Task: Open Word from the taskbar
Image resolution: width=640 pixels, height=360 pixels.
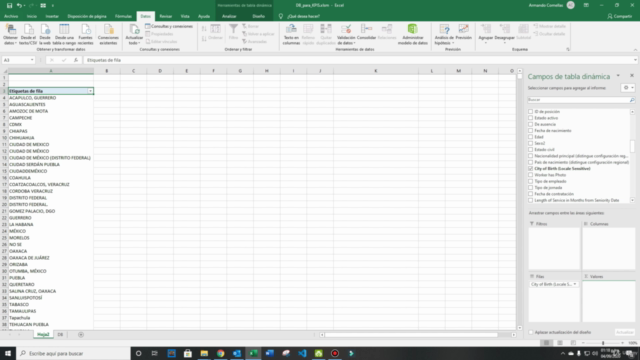Action: click(x=269, y=353)
